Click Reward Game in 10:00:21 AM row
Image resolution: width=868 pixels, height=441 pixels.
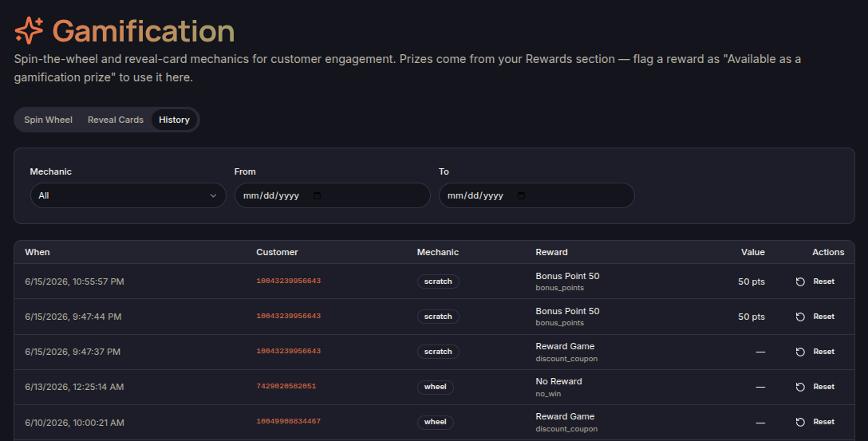coord(565,416)
